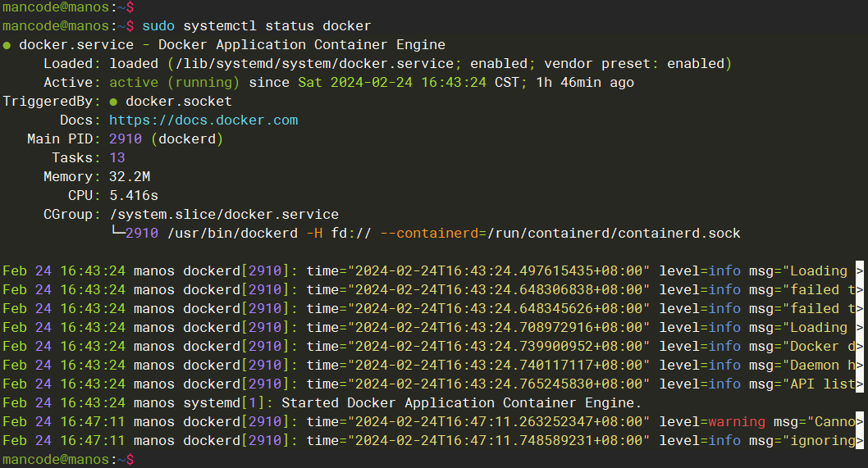Click the "sudo" word in the command
Viewport: 868px width, 468px height.
click(x=158, y=26)
